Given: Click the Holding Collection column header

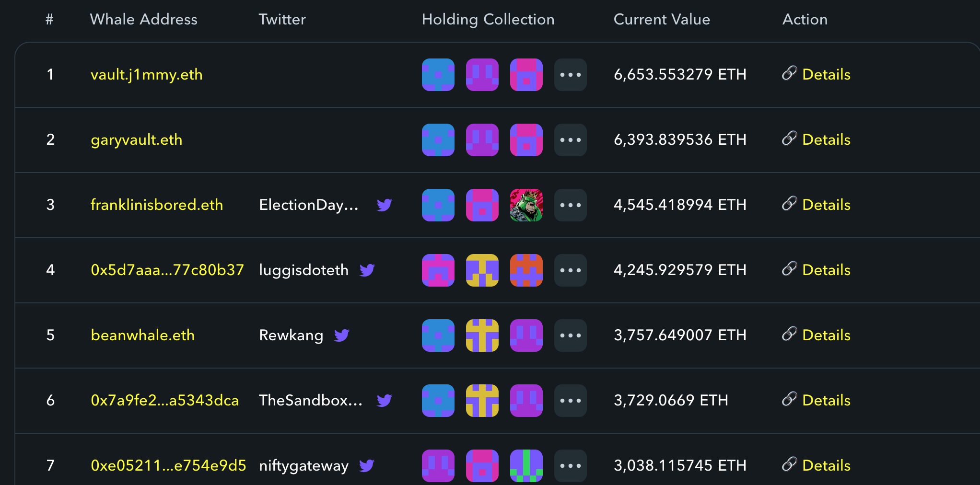Looking at the screenshot, I should (x=488, y=20).
